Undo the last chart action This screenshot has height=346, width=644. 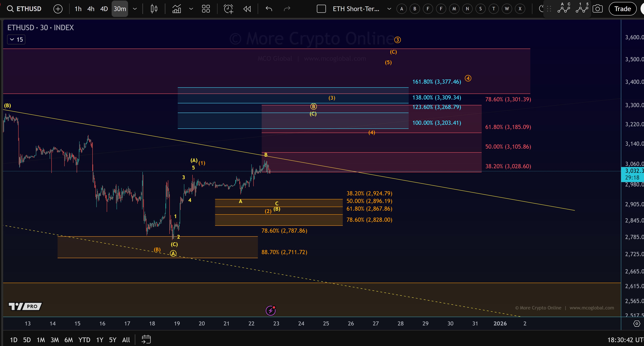click(268, 9)
